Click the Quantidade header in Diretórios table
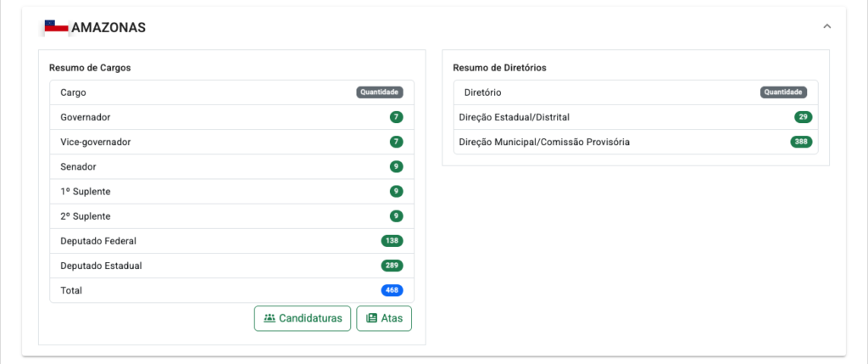Screen dimensions: 868x364 [783, 92]
